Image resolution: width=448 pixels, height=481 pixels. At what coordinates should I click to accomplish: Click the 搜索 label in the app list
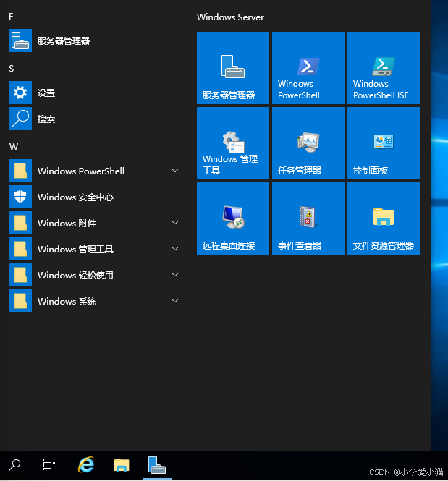coord(46,119)
